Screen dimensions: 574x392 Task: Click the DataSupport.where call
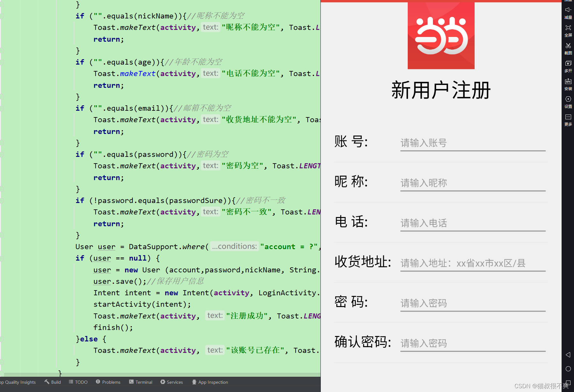point(169,247)
